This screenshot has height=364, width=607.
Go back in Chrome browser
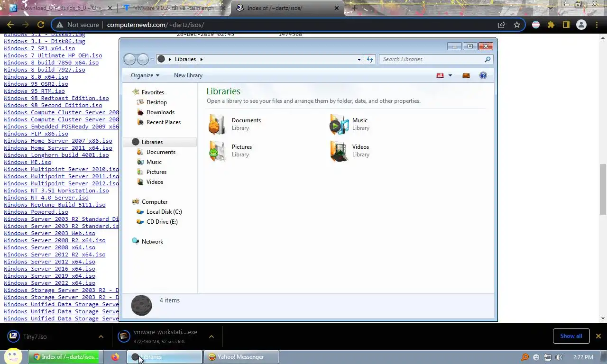(x=10, y=25)
